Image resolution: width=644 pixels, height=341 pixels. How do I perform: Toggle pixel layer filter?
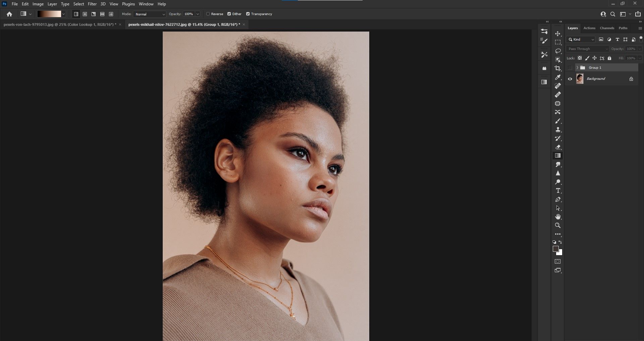[601, 40]
